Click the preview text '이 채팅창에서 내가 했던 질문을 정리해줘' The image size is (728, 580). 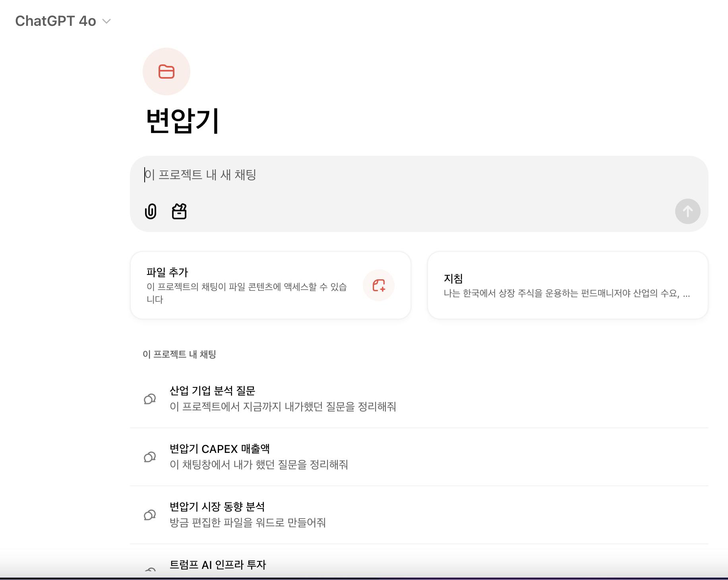point(259,465)
